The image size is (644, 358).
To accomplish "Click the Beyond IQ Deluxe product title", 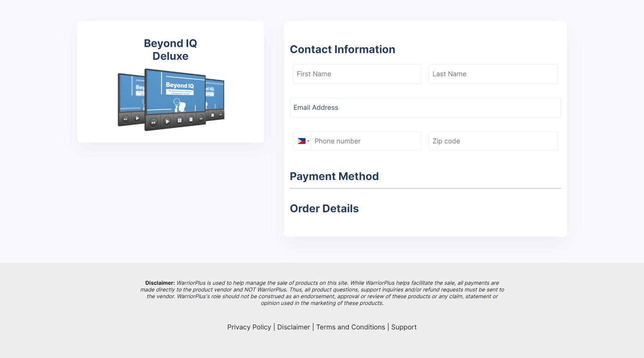I will [170, 49].
